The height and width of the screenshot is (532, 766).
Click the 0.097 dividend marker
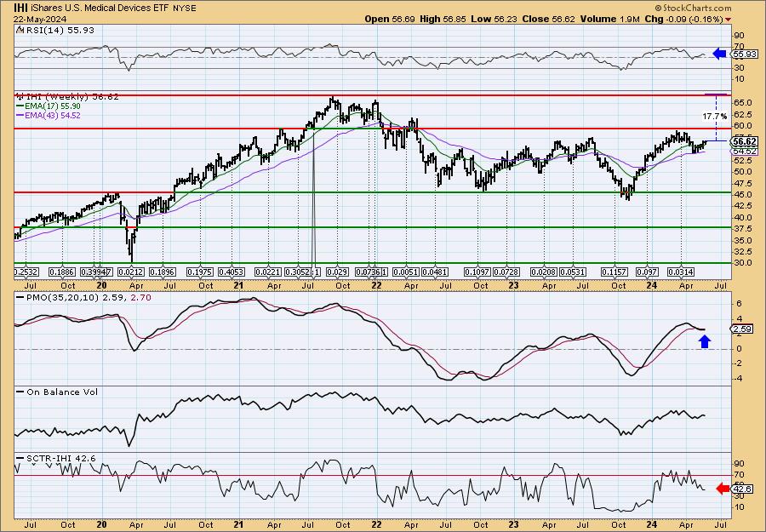point(648,272)
